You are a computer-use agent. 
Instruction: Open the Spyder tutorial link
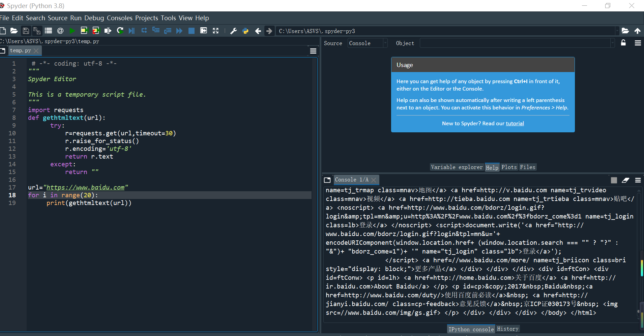click(x=515, y=124)
